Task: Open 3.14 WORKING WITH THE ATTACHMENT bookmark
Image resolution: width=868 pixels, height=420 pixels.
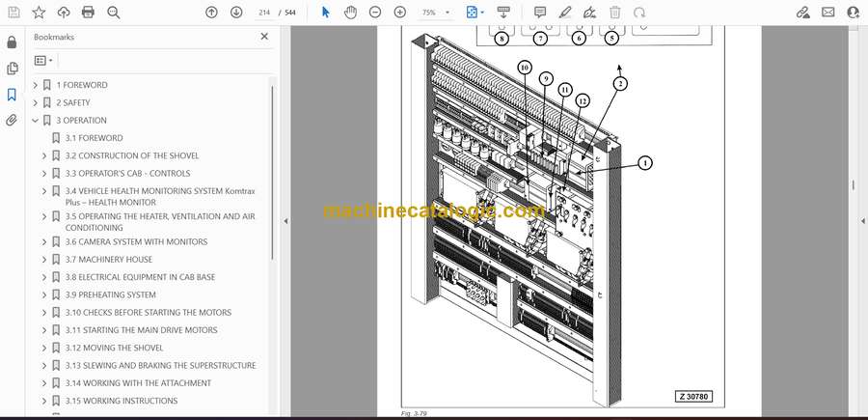Action: pyautogui.click(x=138, y=383)
